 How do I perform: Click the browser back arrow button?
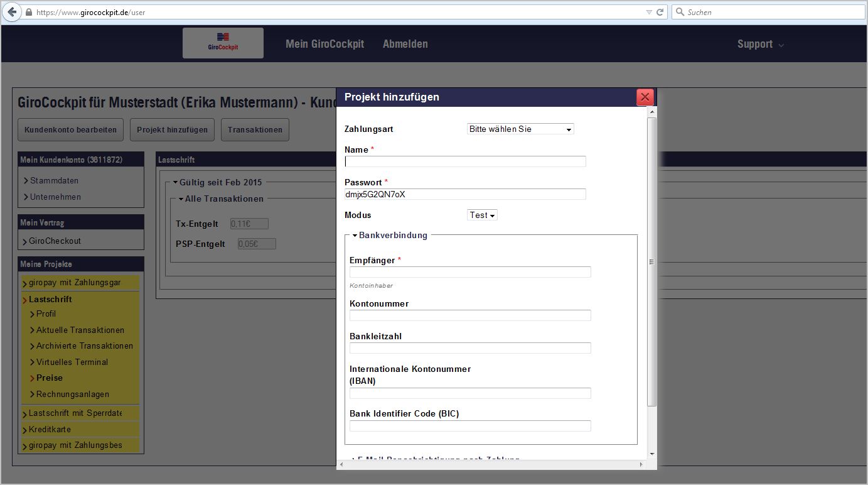(12, 12)
